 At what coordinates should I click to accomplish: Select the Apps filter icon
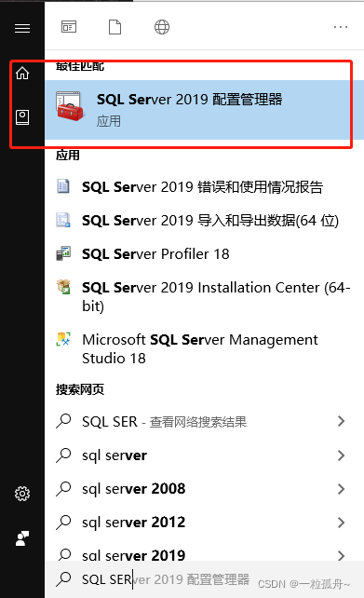[69, 27]
